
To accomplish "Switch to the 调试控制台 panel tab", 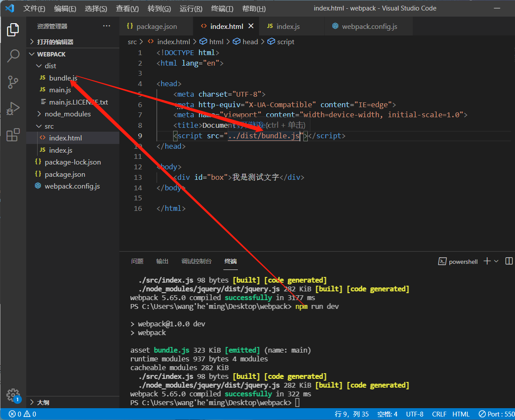I will (196, 261).
